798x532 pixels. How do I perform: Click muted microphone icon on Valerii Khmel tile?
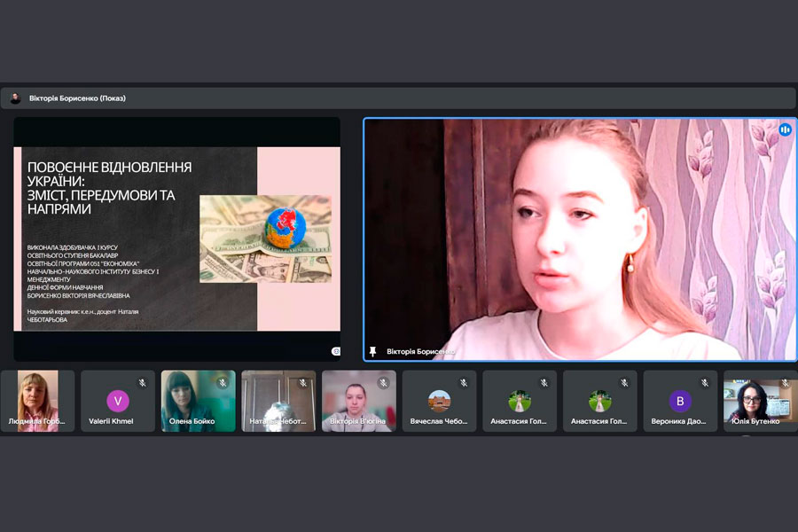coord(143,383)
